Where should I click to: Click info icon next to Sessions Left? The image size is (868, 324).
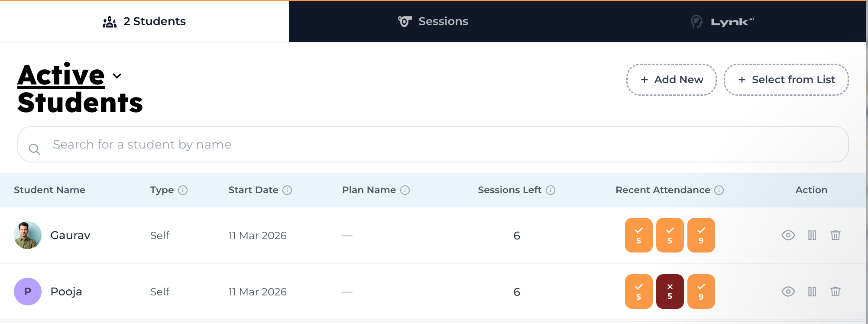click(x=551, y=190)
